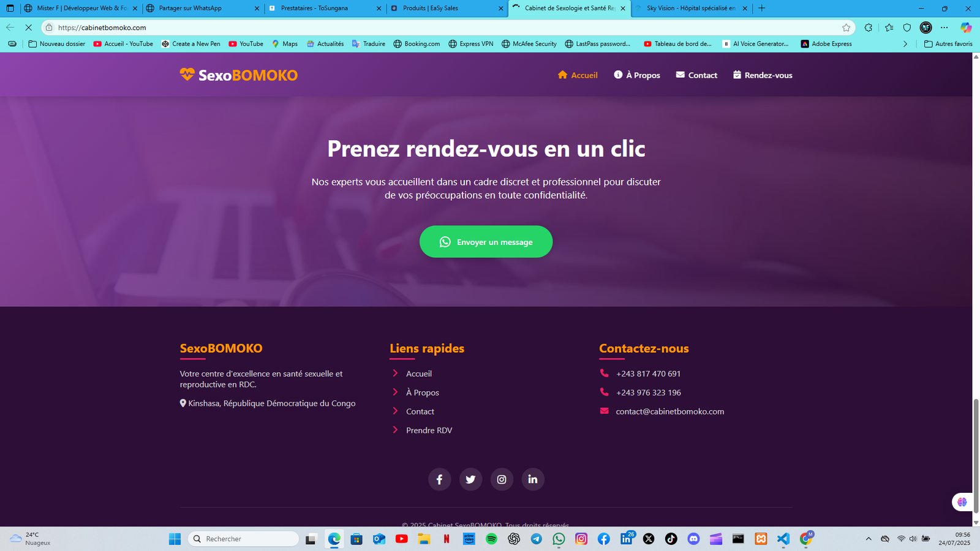Click Envoyer un message button
The image size is (980, 551).
tap(486, 242)
